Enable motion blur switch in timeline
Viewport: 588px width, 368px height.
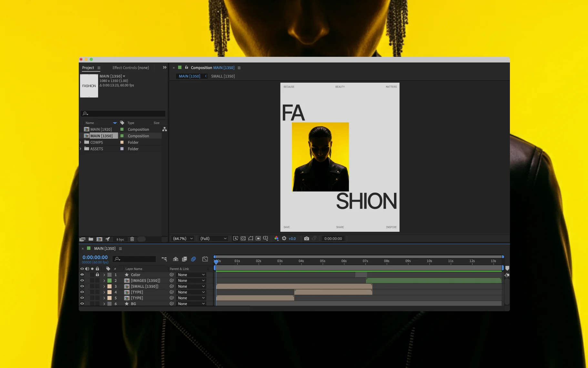(x=193, y=259)
